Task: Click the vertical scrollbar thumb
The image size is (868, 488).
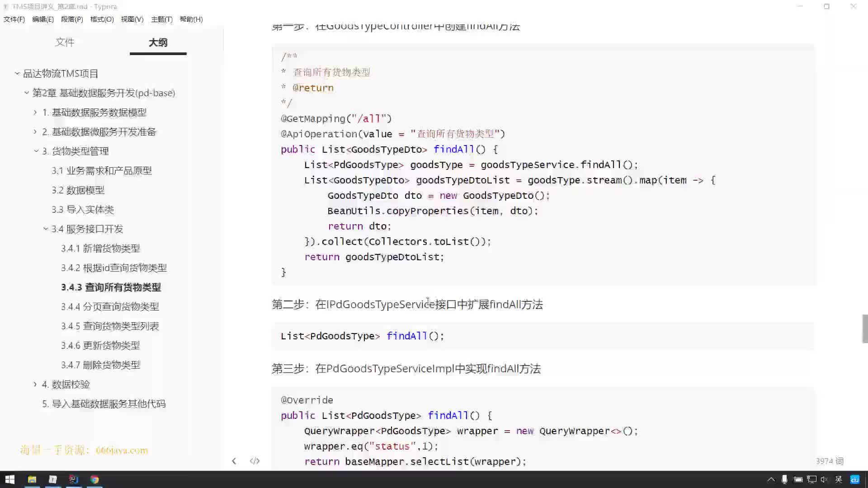Action: pyautogui.click(x=865, y=328)
